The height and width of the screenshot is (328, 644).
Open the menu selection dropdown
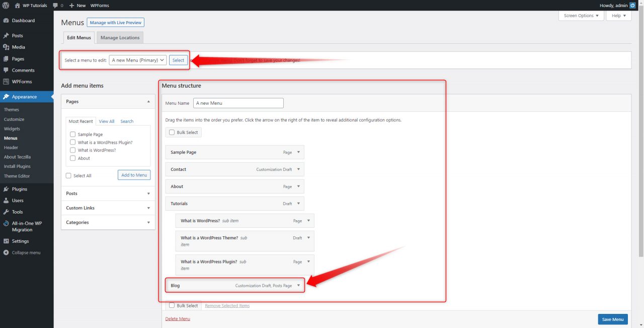click(x=137, y=59)
